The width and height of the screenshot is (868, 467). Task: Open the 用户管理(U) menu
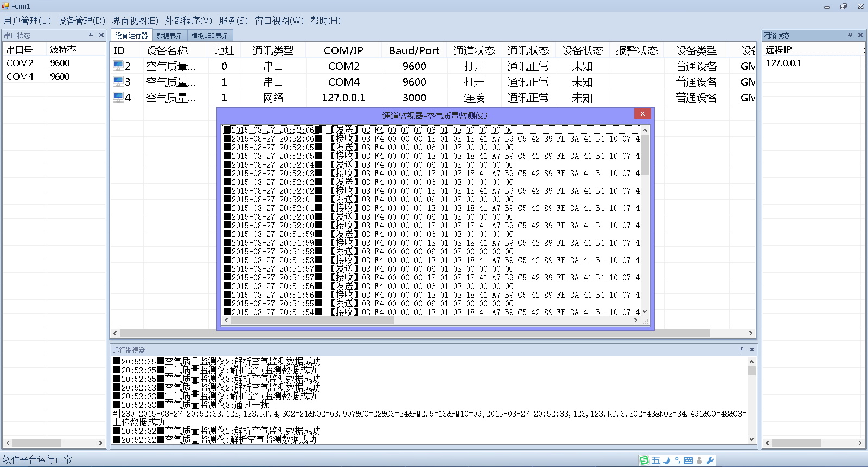[x=27, y=21]
